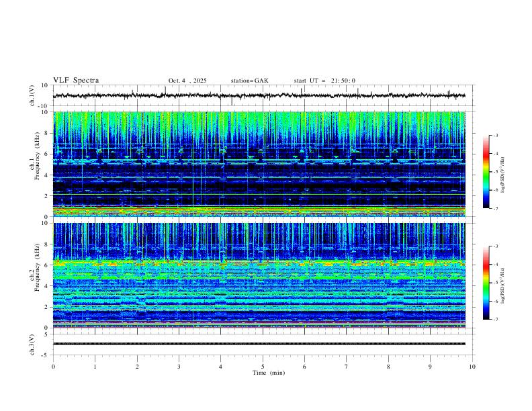Click the "6" kHz tick on ch.2 frequency axis

tap(47, 265)
